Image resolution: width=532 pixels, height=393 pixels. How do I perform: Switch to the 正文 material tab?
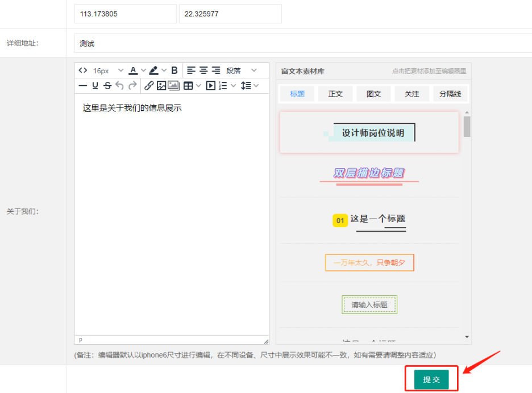(335, 94)
